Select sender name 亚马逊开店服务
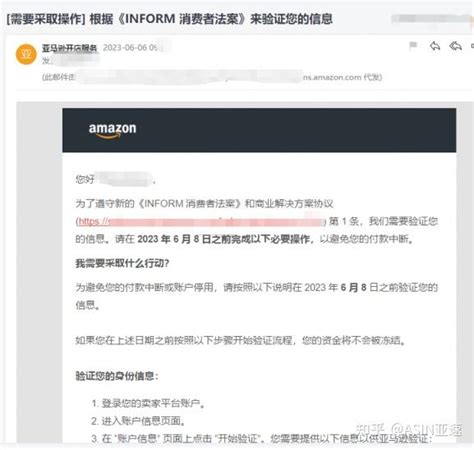The height and width of the screenshot is (450, 474). pyautogui.click(x=69, y=48)
